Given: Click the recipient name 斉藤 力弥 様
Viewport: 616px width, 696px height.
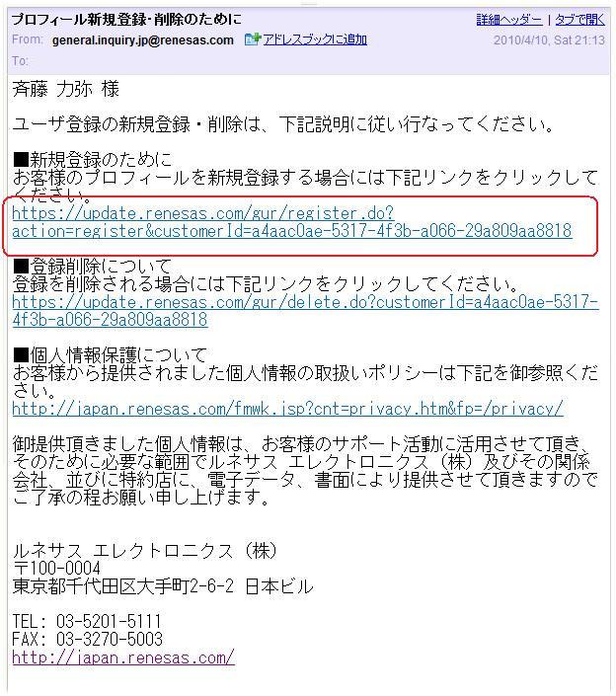Looking at the screenshot, I should click(66, 89).
